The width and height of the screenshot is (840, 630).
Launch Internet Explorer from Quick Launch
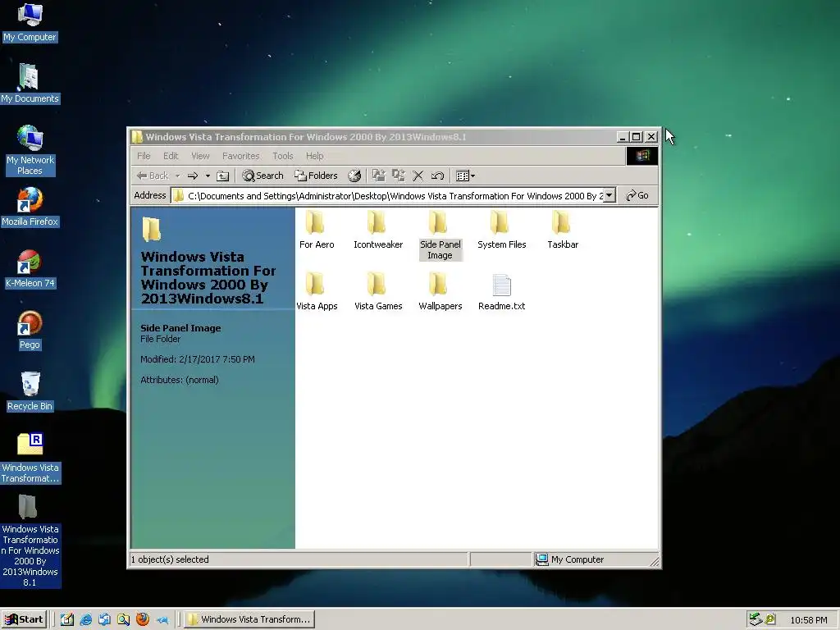click(85, 619)
